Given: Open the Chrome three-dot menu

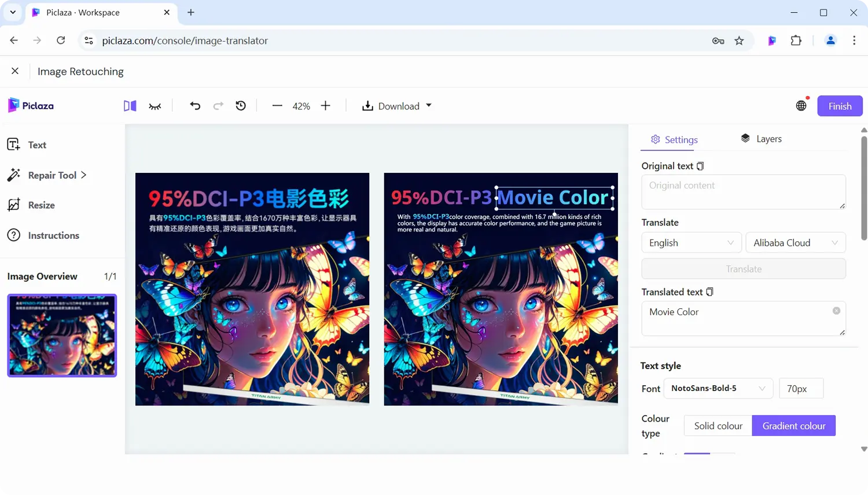Looking at the screenshot, I should [x=854, y=40].
